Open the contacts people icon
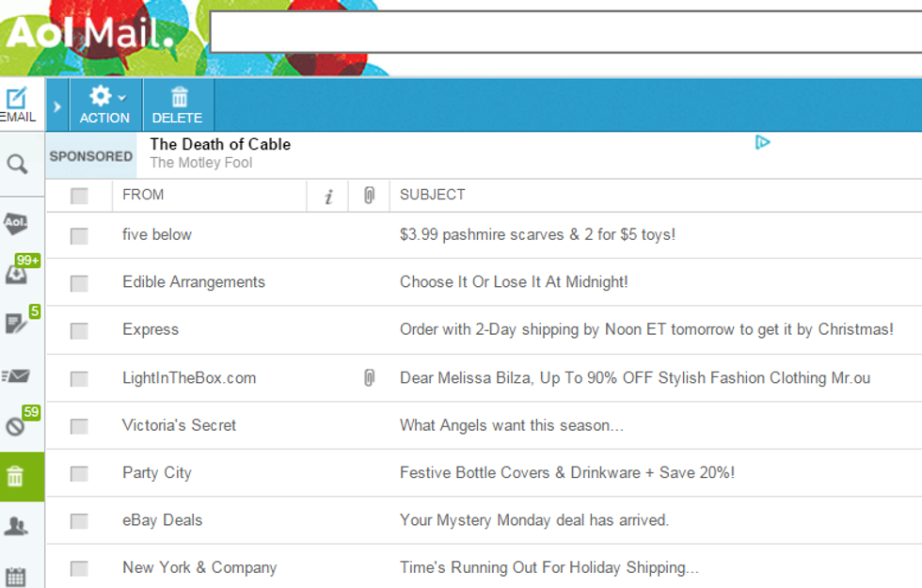Image resolution: width=922 pixels, height=588 pixels. (16, 526)
